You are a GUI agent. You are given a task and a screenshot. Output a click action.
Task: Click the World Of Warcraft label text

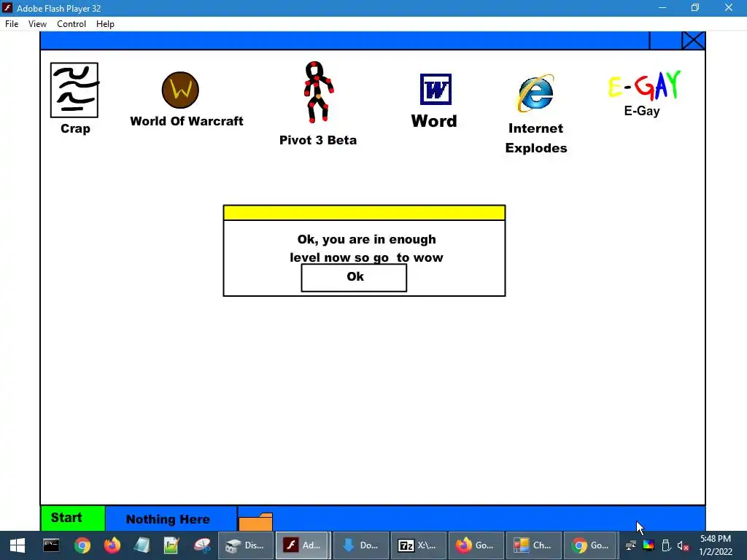[187, 122]
